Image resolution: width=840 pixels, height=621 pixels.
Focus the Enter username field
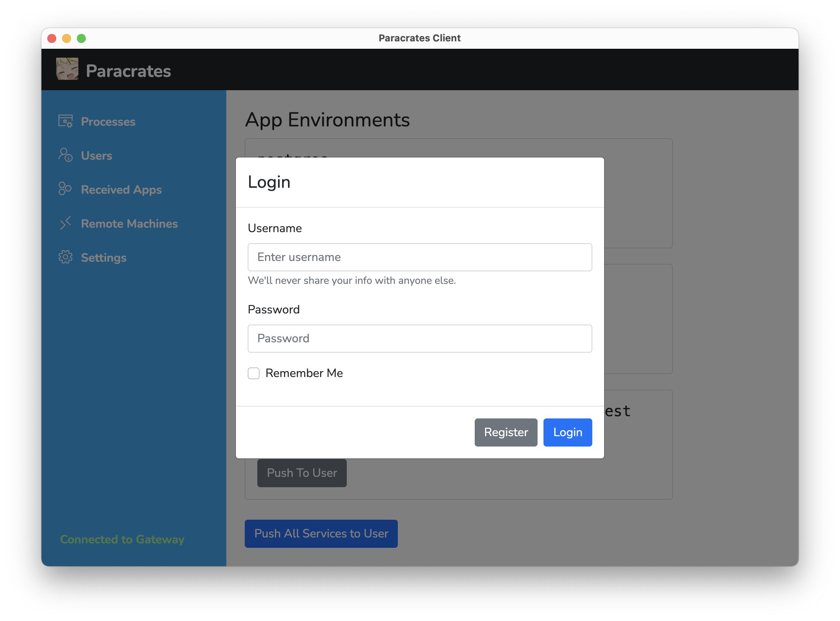[420, 257]
